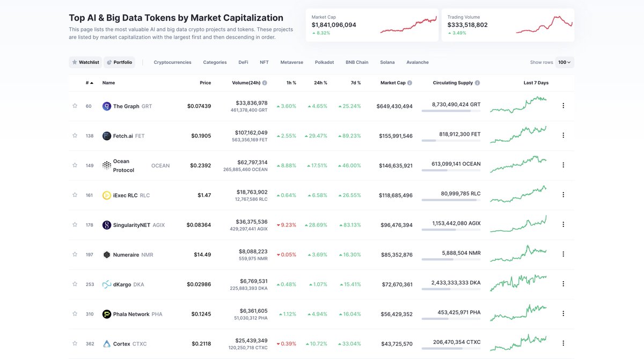Sort table by 1h % column
644x359 pixels.
tap(291, 83)
